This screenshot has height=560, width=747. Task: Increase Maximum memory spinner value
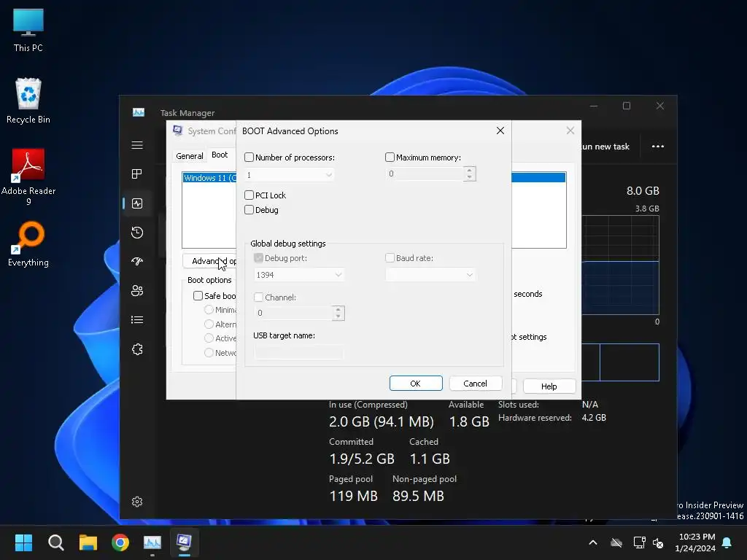(469, 170)
